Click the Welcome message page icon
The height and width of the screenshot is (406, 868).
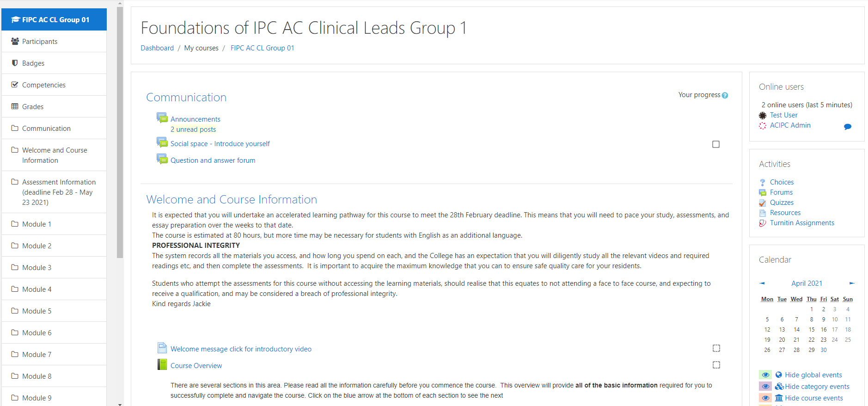[162, 348]
